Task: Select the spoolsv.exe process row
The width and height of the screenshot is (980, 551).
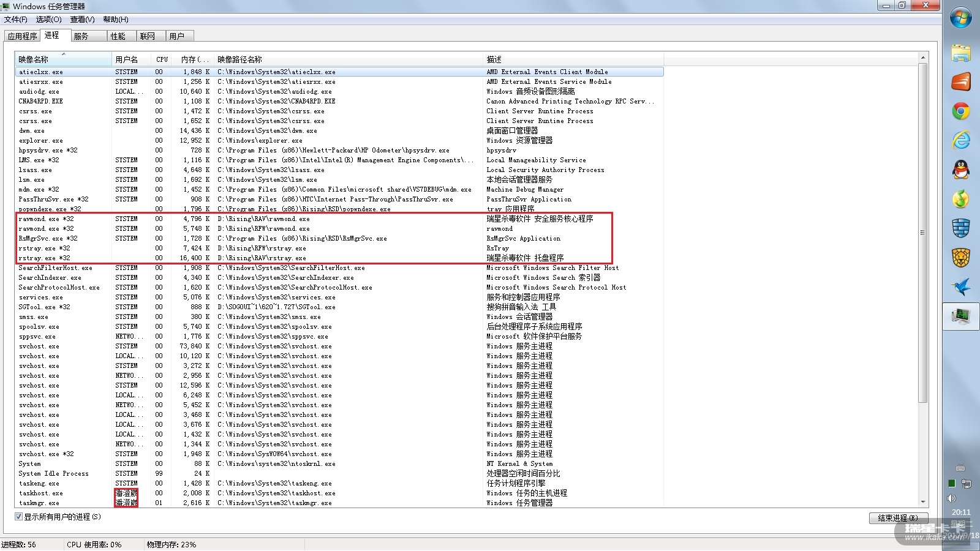Action: [x=339, y=326]
